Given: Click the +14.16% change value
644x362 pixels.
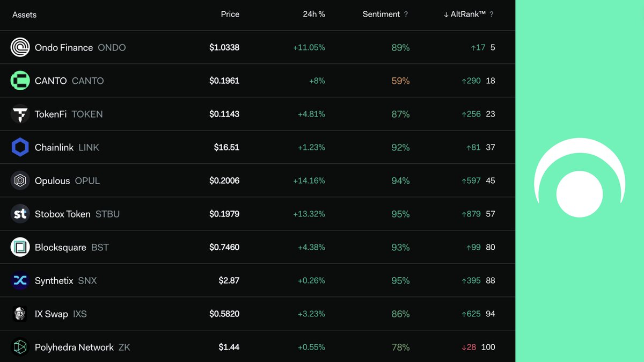Looking at the screenshot, I should point(309,180).
